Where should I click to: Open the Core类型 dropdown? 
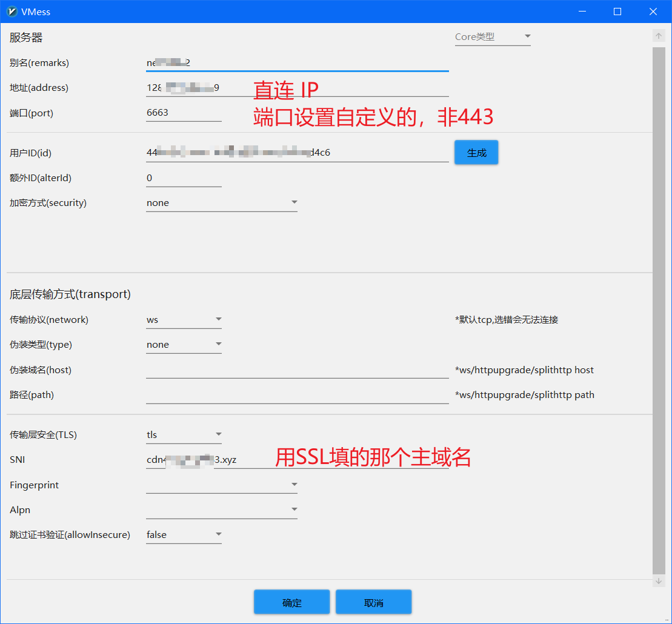coord(492,37)
